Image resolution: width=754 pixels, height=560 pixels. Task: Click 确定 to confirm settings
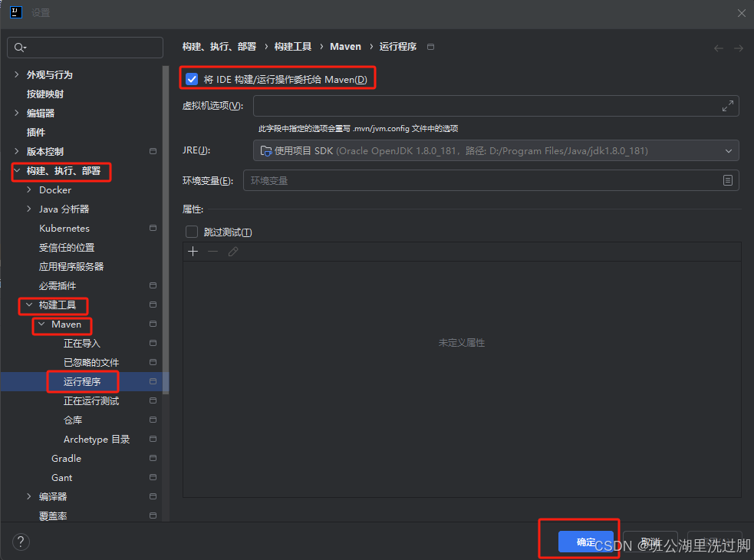(x=586, y=542)
